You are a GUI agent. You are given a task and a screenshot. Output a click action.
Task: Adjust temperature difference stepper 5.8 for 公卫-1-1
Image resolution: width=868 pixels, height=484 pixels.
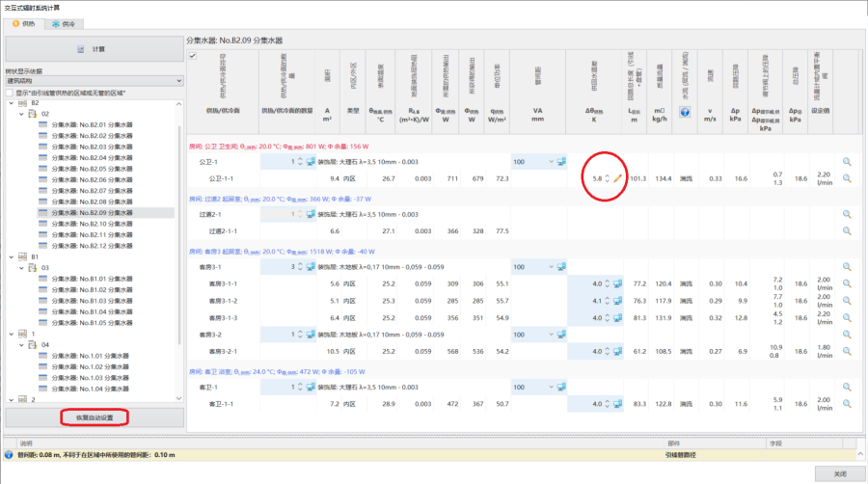pyautogui.click(x=607, y=178)
